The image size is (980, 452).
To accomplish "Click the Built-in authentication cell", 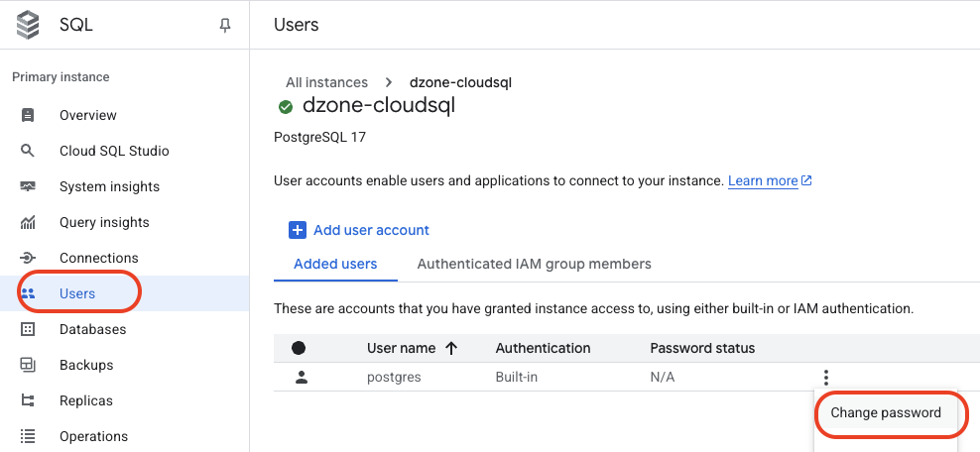I will click(x=516, y=377).
